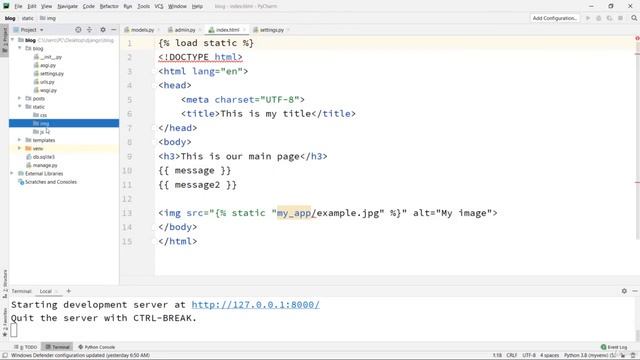Toggle Favorites side tool window stripe
This screenshot has height=360, width=640.
click(x=4, y=322)
